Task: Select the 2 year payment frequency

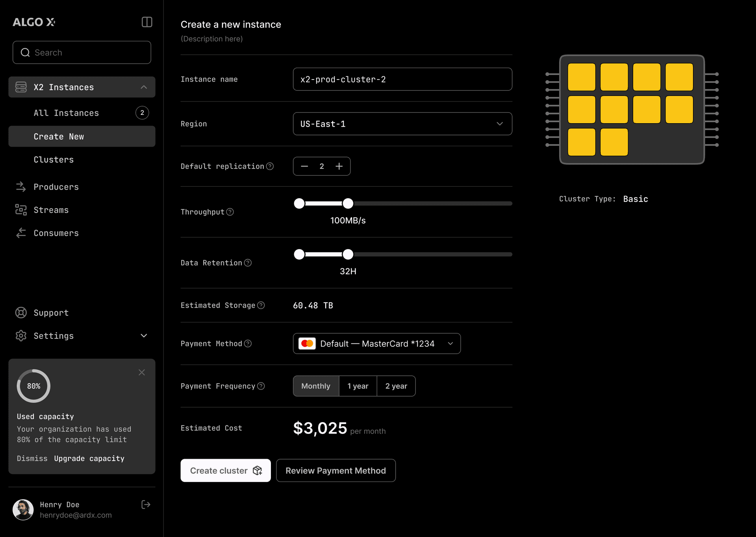Action: coord(396,386)
